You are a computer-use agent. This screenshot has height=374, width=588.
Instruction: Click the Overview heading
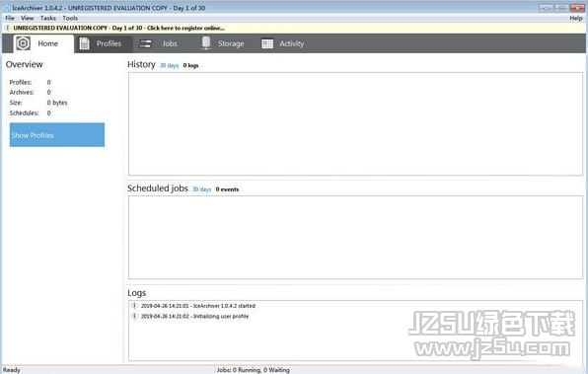click(25, 64)
